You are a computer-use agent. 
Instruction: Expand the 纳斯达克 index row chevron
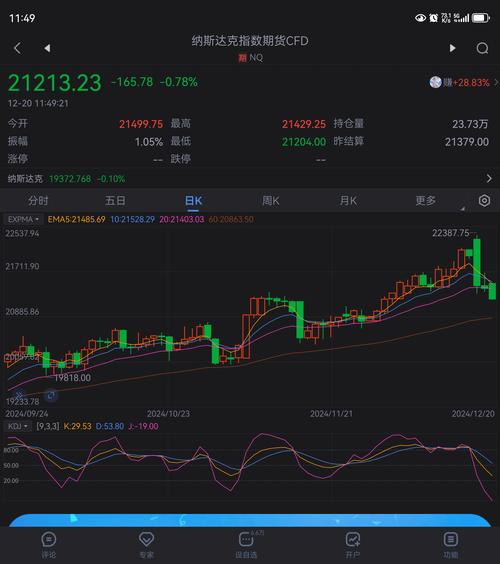point(489,178)
